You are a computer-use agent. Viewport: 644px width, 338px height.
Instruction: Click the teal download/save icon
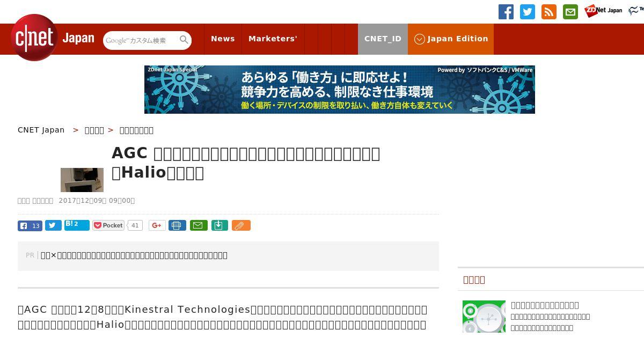[219, 225]
